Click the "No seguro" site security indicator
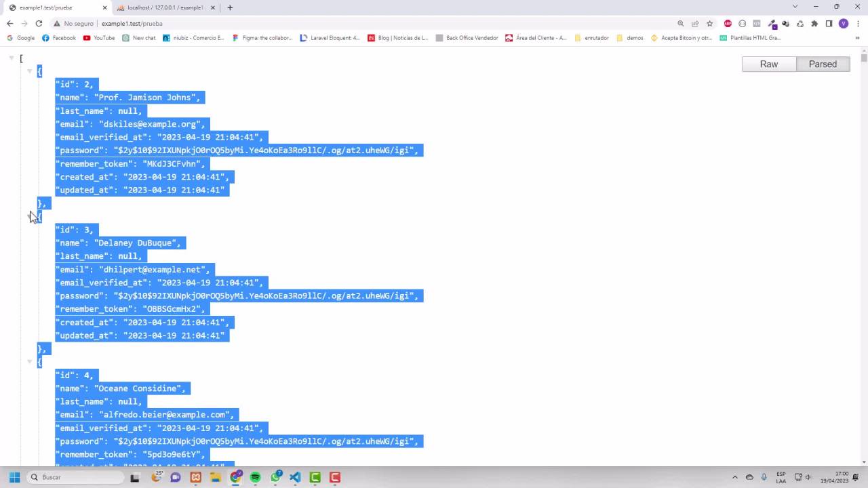The image size is (868, 488). 73,24
